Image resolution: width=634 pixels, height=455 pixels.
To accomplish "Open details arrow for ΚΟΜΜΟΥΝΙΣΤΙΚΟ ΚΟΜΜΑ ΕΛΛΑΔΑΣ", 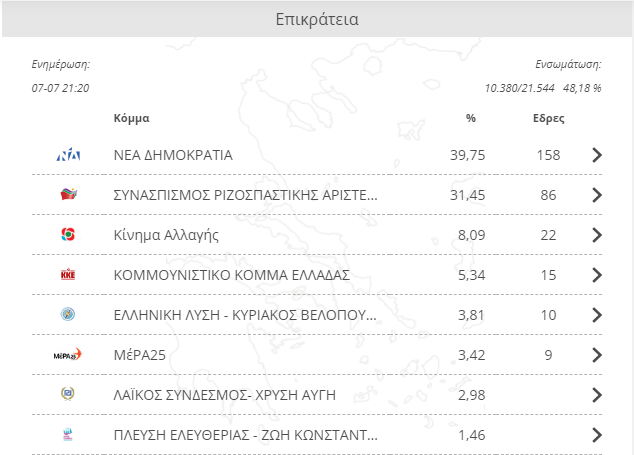I will pyautogui.click(x=597, y=275).
